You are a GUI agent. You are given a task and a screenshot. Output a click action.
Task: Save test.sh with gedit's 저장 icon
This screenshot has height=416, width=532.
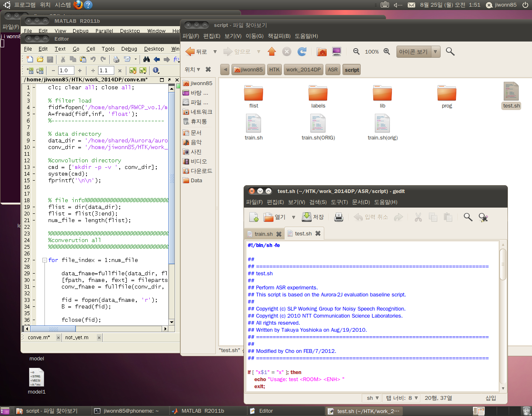(308, 217)
